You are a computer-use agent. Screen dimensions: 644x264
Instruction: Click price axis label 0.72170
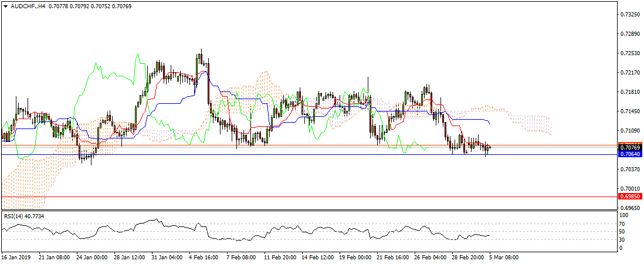coord(629,72)
